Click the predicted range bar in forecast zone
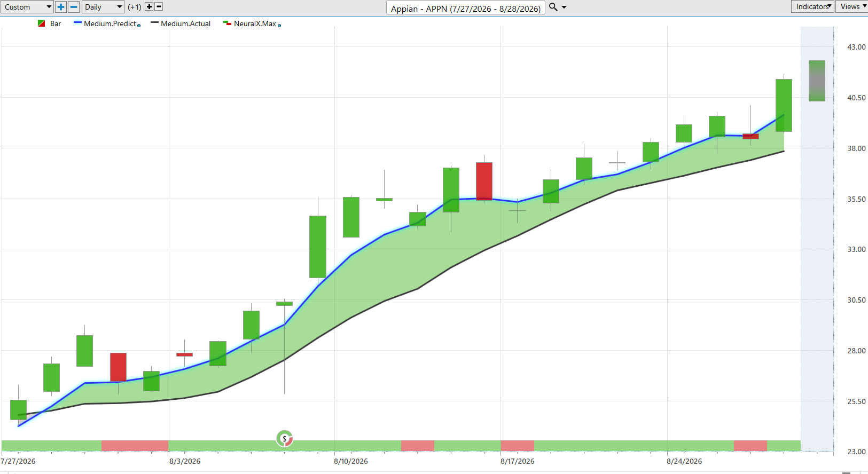 [817, 81]
